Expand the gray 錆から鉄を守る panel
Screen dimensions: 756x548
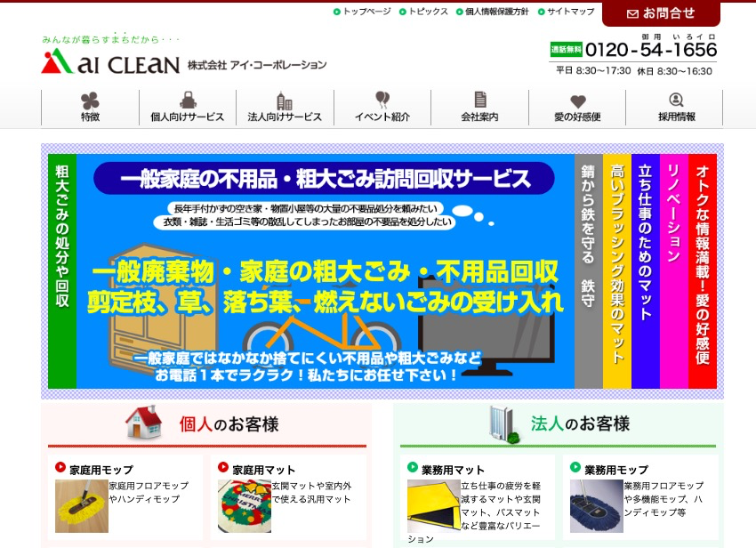click(x=589, y=270)
